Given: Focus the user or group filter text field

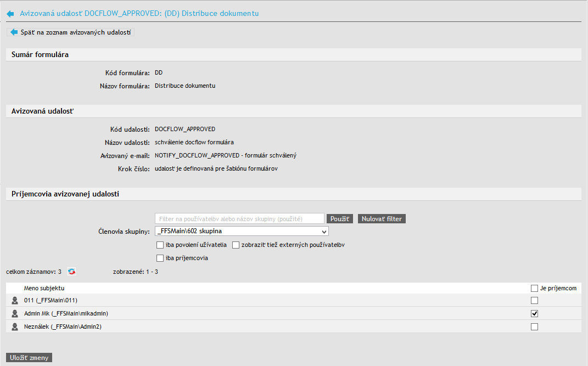Looking at the screenshot, I should pos(239,219).
